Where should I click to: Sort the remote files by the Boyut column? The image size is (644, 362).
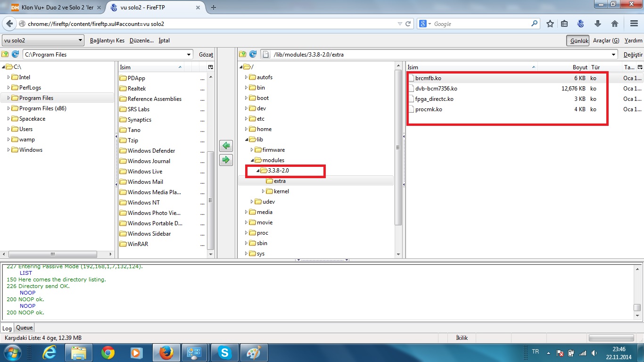pyautogui.click(x=563, y=67)
